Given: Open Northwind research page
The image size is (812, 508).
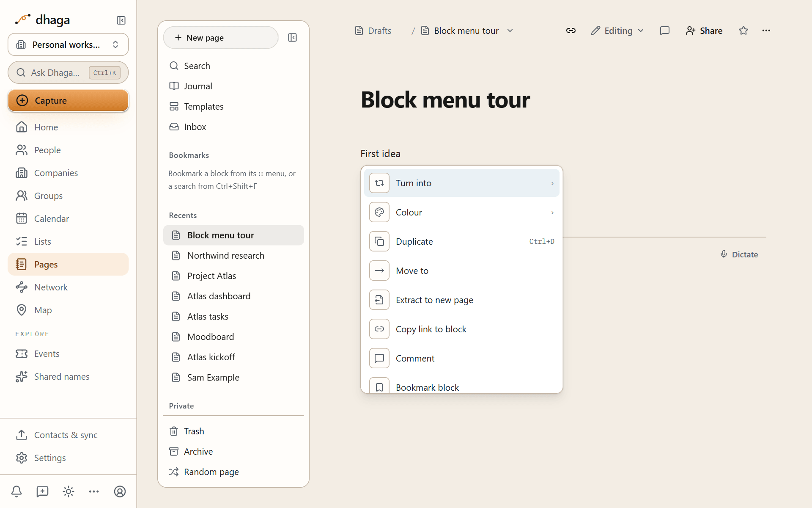Looking at the screenshot, I should point(233,255).
